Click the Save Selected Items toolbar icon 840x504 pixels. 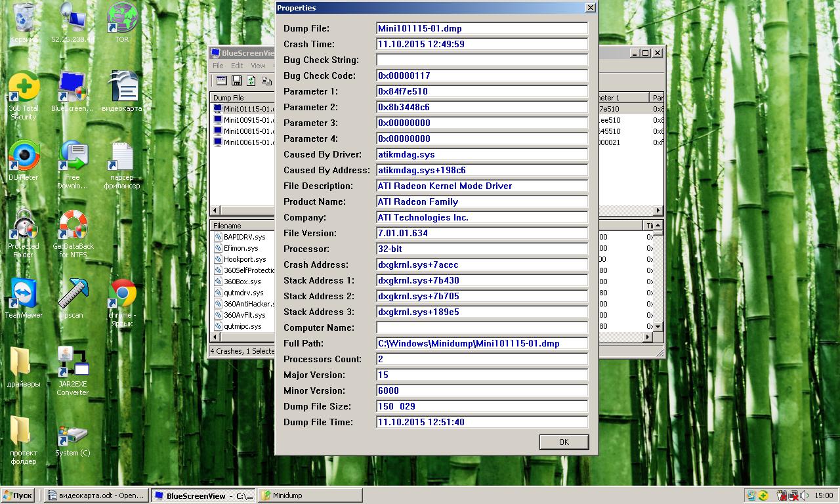236,81
